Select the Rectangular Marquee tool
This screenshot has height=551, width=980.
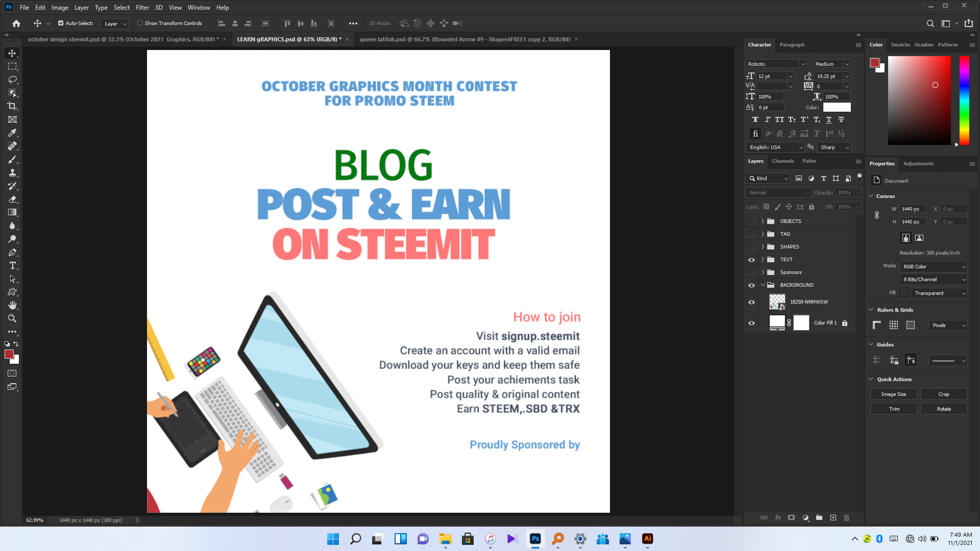[12, 66]
